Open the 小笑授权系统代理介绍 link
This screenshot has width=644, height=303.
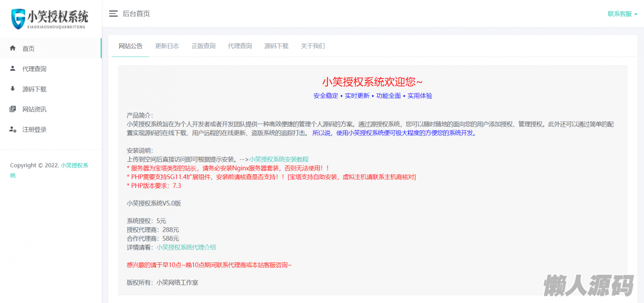(x=186, y=247)
